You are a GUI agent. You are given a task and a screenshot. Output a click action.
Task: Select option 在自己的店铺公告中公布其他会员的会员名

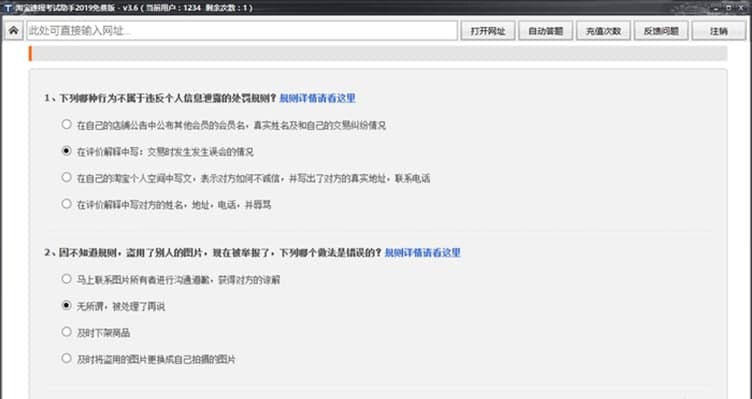67,124
